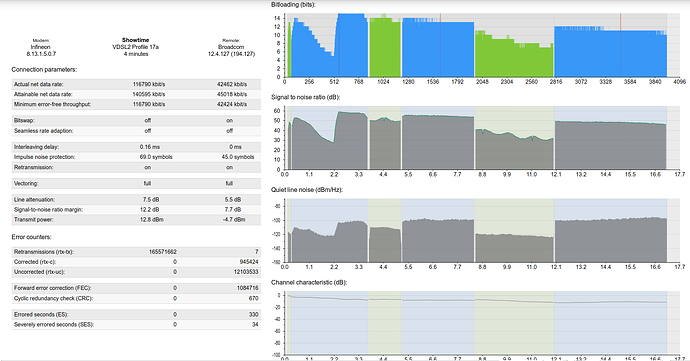This screenshot has width=690, height=361.
Task: Select the 140595 kbit/s value
Action: (x=149, y=94)
